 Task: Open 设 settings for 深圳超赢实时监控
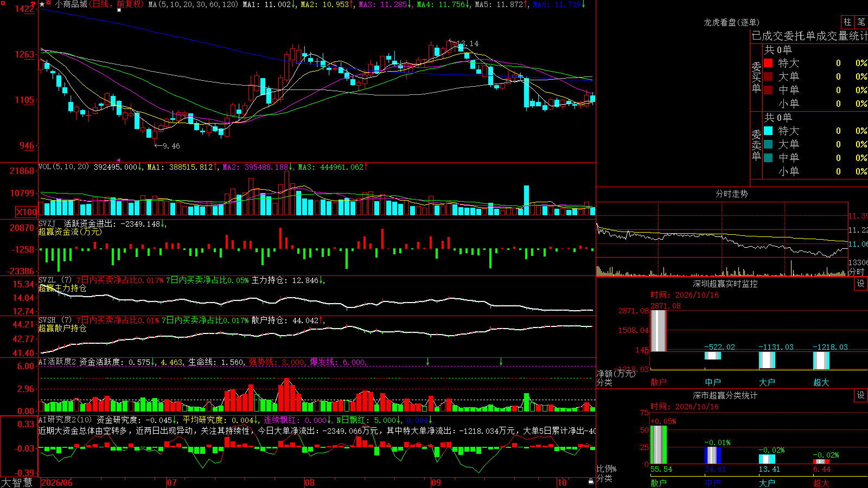click(860, 284)
